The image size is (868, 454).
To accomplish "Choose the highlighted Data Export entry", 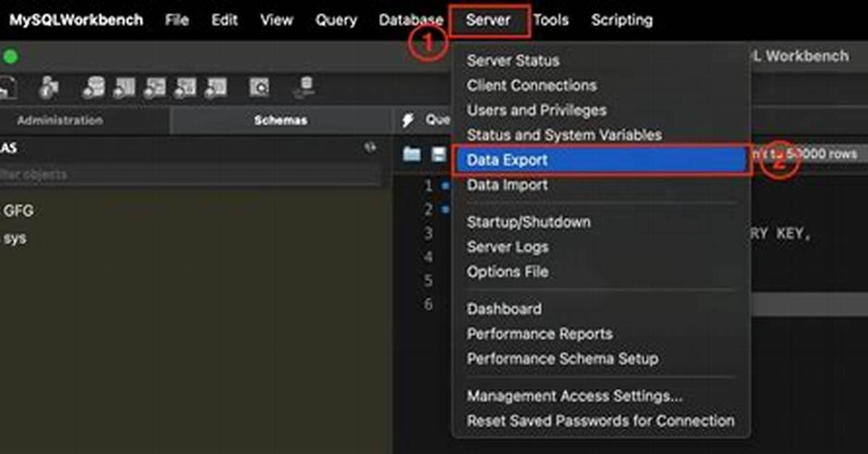I will click(x=601, y=160).
